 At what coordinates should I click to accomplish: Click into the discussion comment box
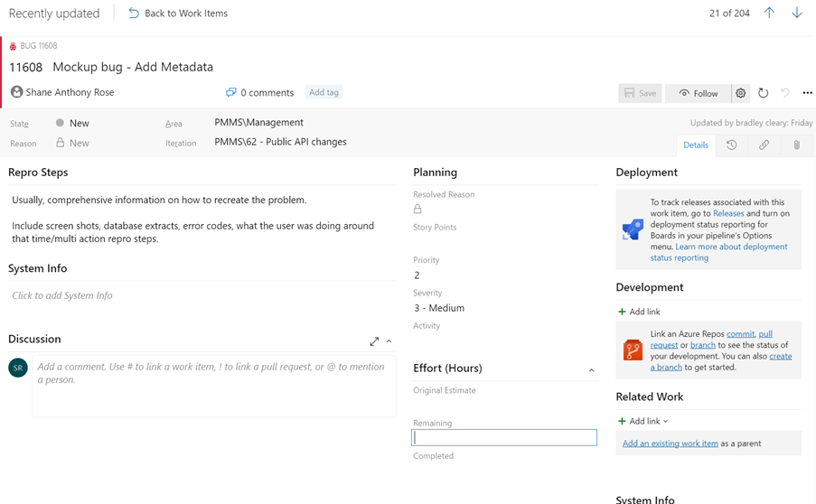point(214,386)
